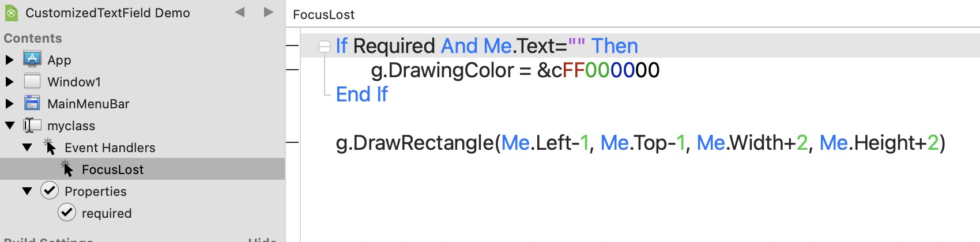
Task: Select the Window1 window icon
Action: (32, 81)
